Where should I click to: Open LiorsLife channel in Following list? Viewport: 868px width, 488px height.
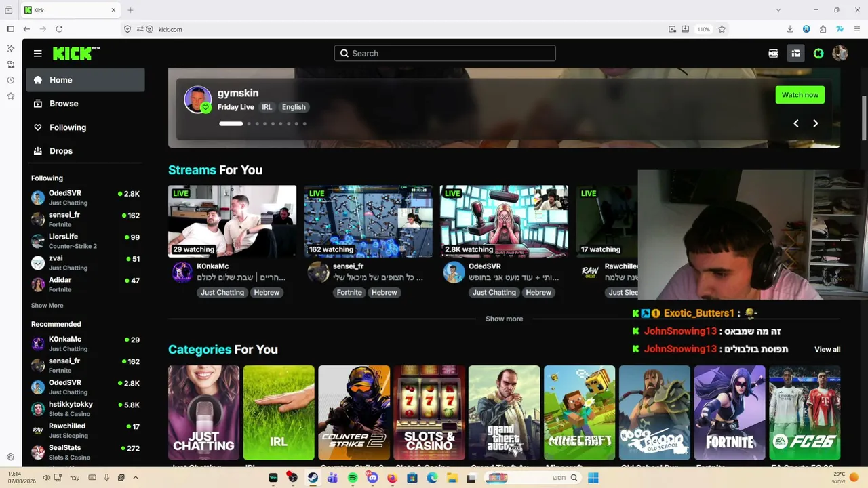85,241
